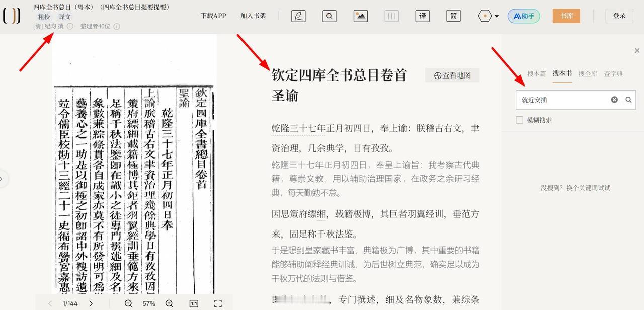Toggle translation with the 译 icon

[422, 16]
